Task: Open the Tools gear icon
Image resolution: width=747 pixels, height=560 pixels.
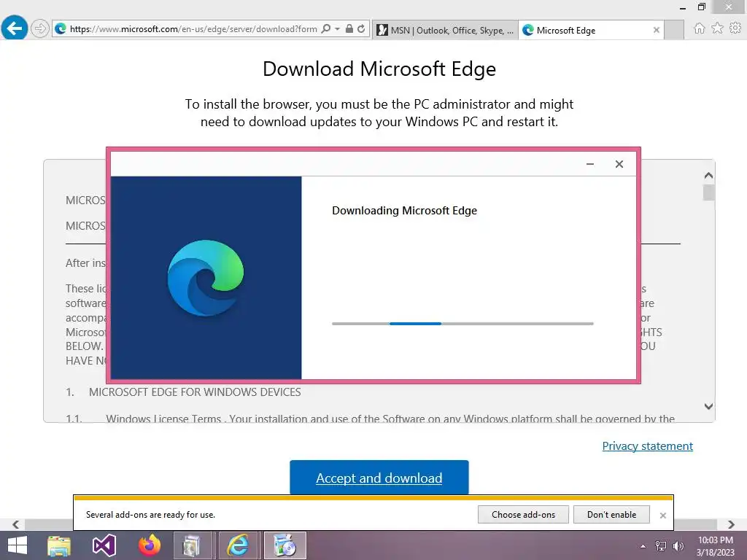Action: 735,28
